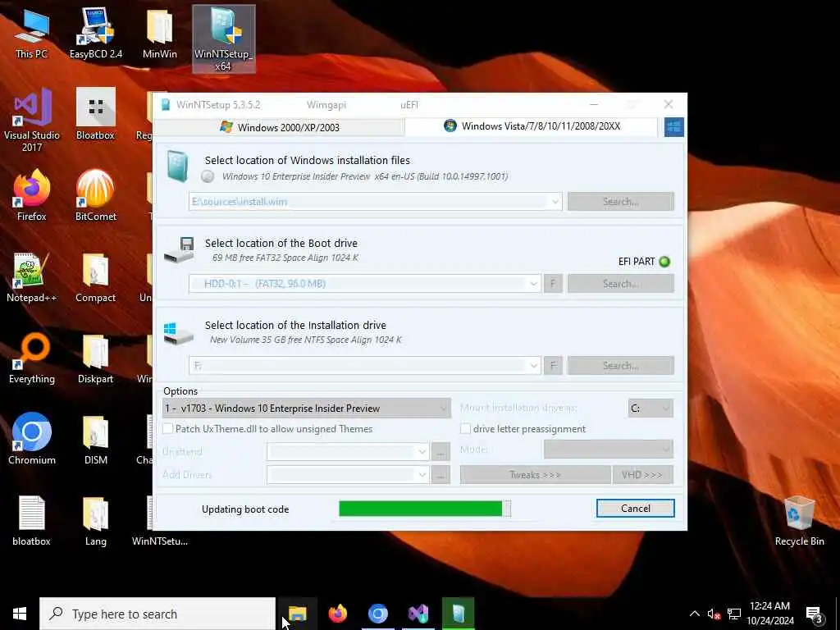The image size is (840, 630).
Task: Open Tweaks >>> options
Action: click(535, 475)
